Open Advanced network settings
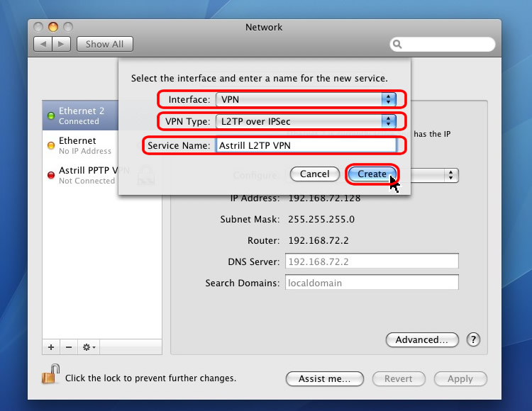 tap(422, 340)
